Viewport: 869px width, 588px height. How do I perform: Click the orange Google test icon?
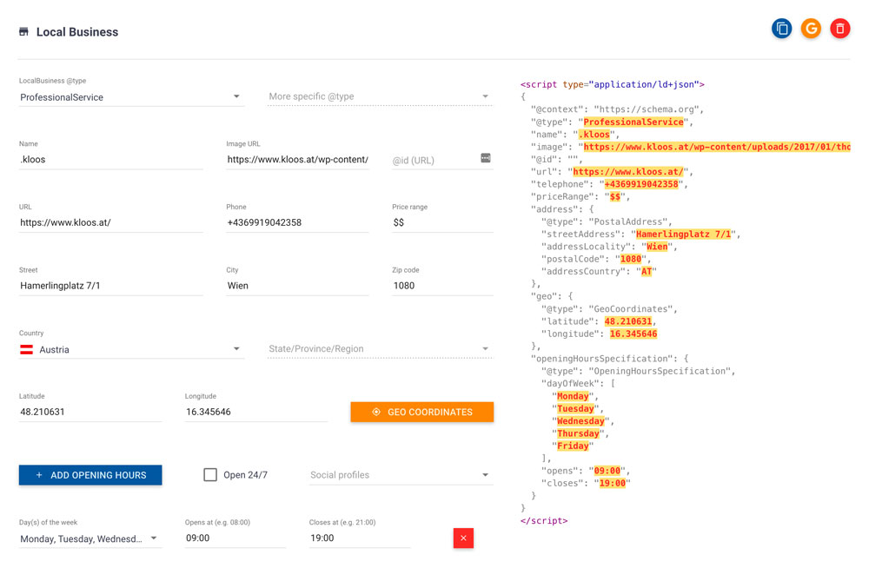click(811, 29)
